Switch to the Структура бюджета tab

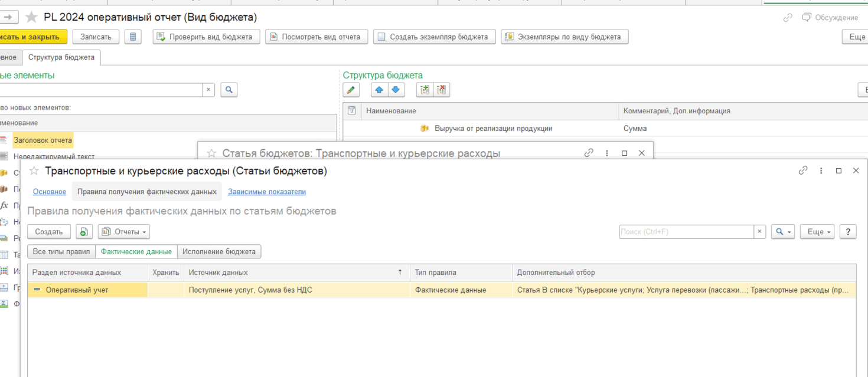coord(61,57)
